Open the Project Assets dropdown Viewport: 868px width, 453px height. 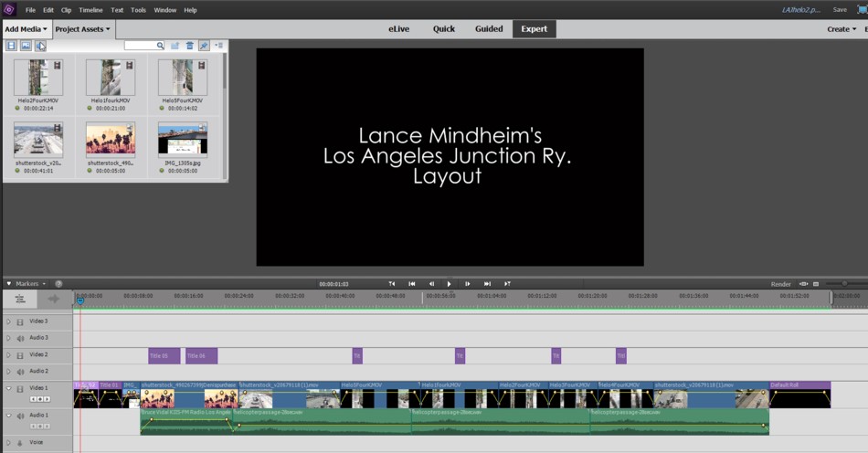pyautogui.click(x=82, y=28)
